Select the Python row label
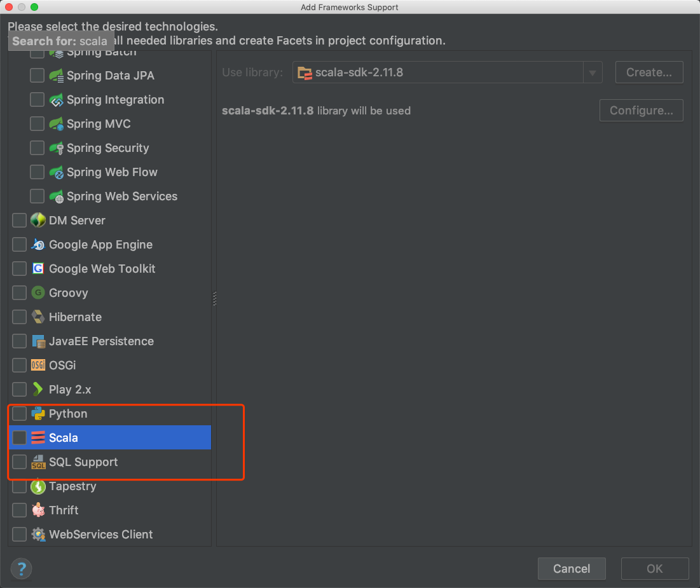This screenshot has height=588, width=700. tap(68, 414)
